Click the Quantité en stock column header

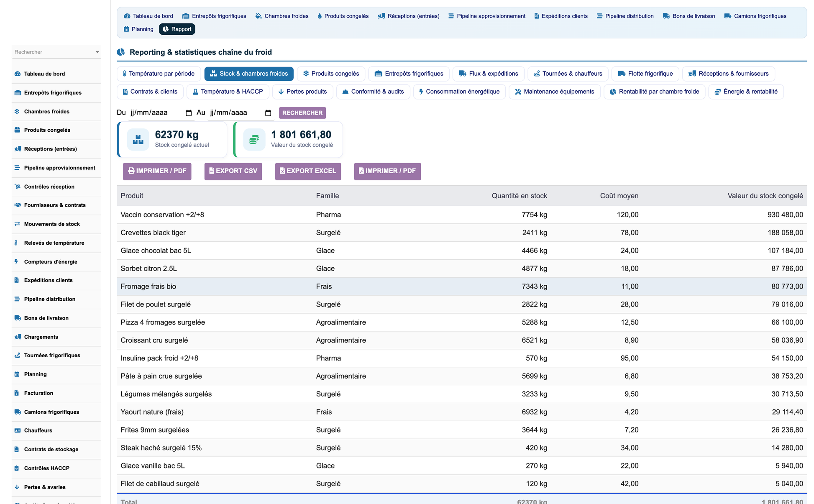pyautogui.click(x=519, y=196)
